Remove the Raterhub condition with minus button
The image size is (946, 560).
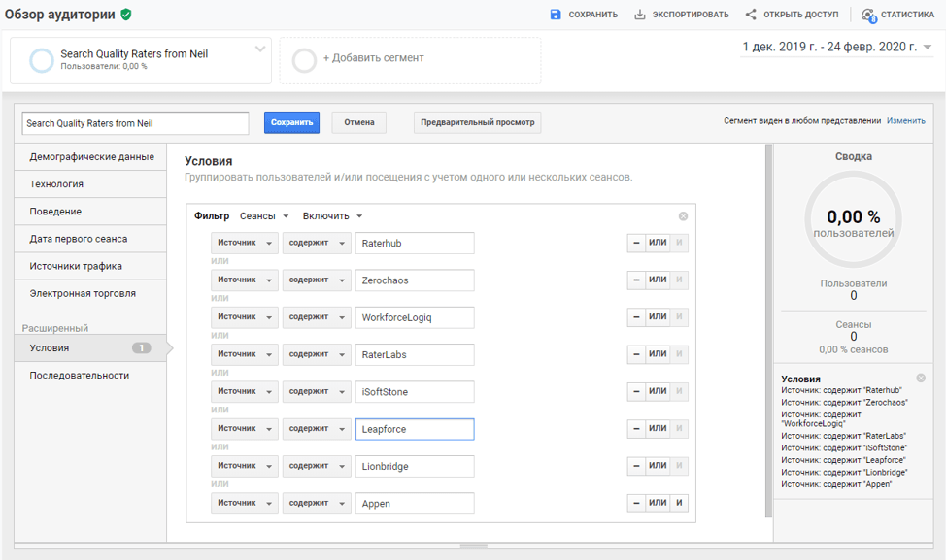coord(636,243)
